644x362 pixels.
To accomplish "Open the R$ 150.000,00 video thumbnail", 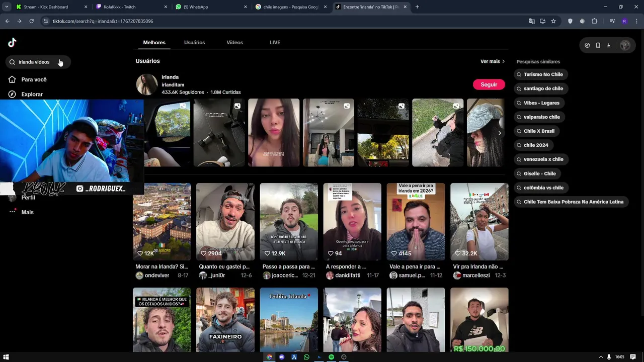I will pyautogui.click(x=479, y=320).
